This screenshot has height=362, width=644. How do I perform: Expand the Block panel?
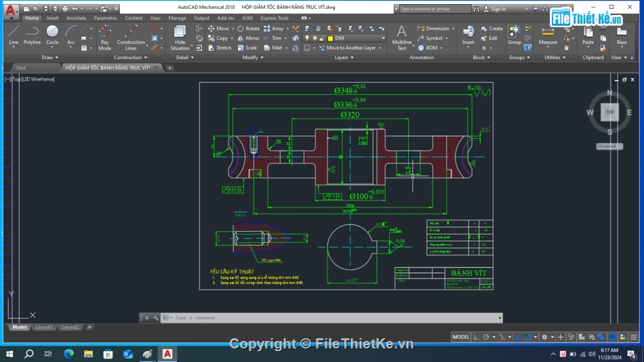point(481,58)
